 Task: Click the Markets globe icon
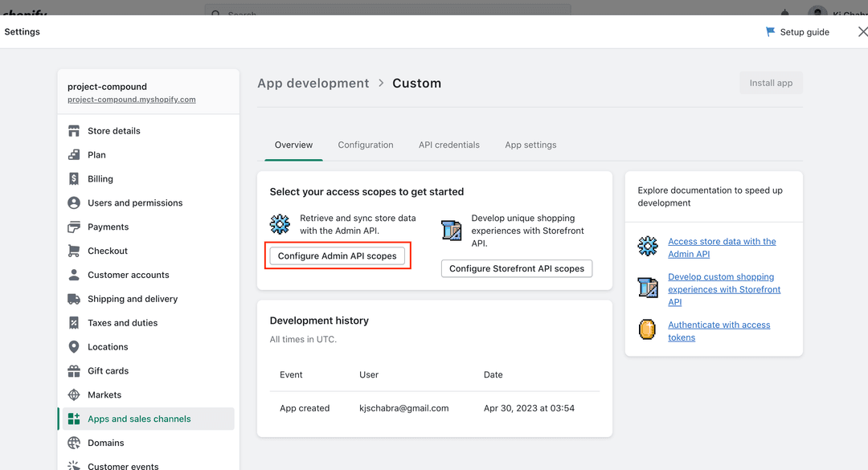74,394
